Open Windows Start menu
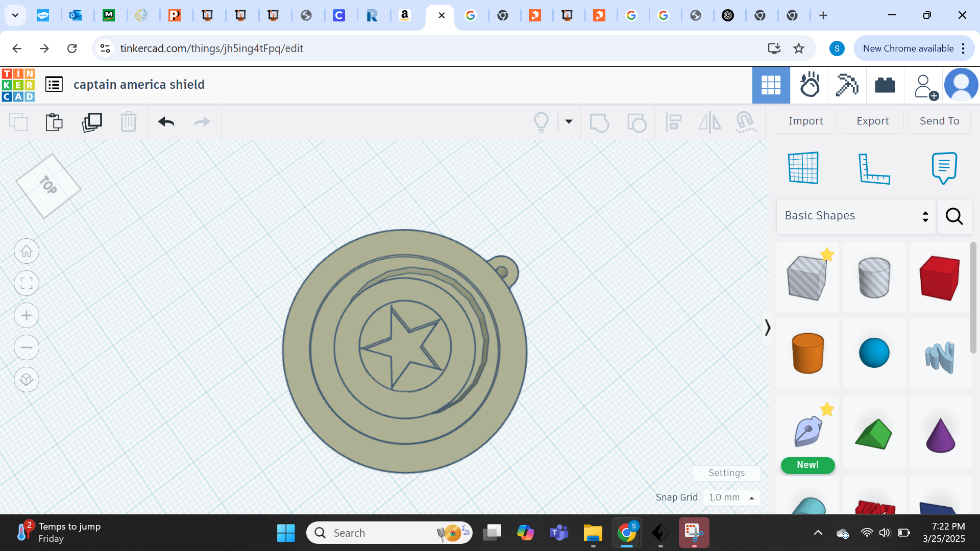The width and height of the screenshot is (980, 551). [x=286, y=533]
